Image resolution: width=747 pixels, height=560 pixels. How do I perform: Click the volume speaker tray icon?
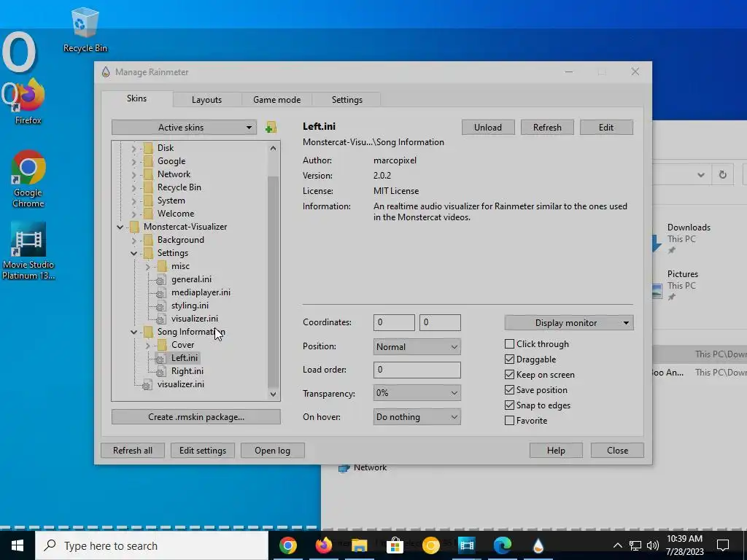pos(653,545)
